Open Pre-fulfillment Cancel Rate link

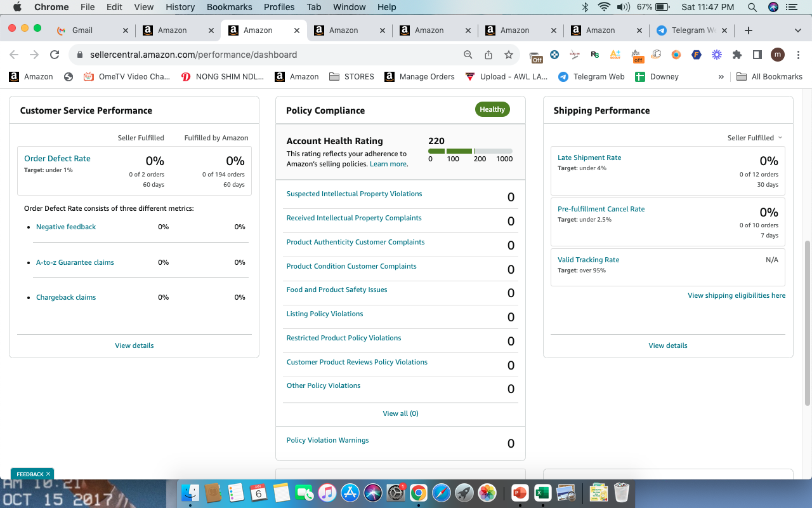coord(601,209)
